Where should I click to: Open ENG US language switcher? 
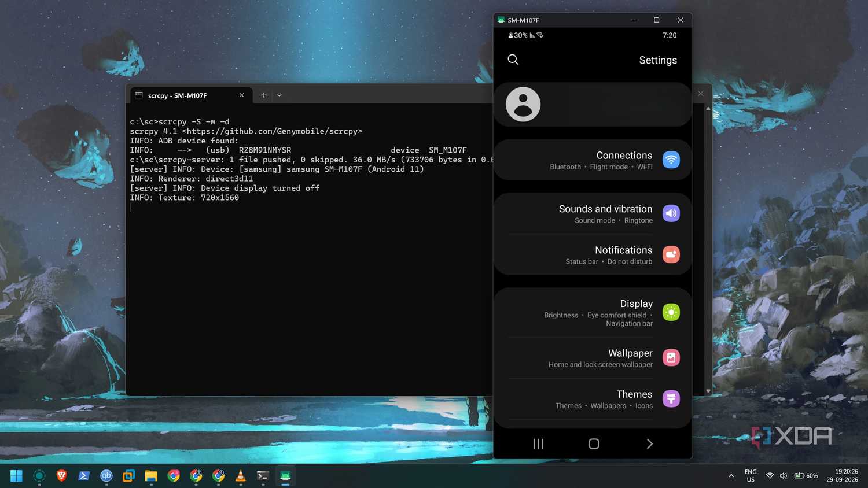pos(751,476)
